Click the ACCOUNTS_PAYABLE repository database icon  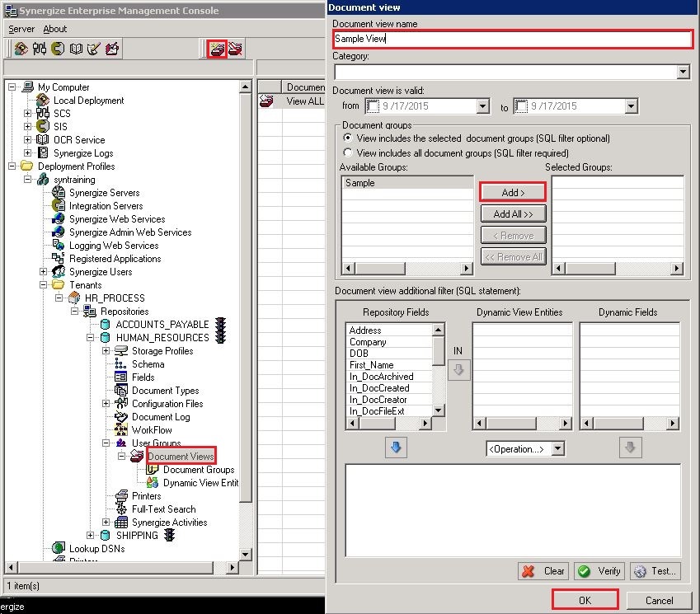point(106,325)
